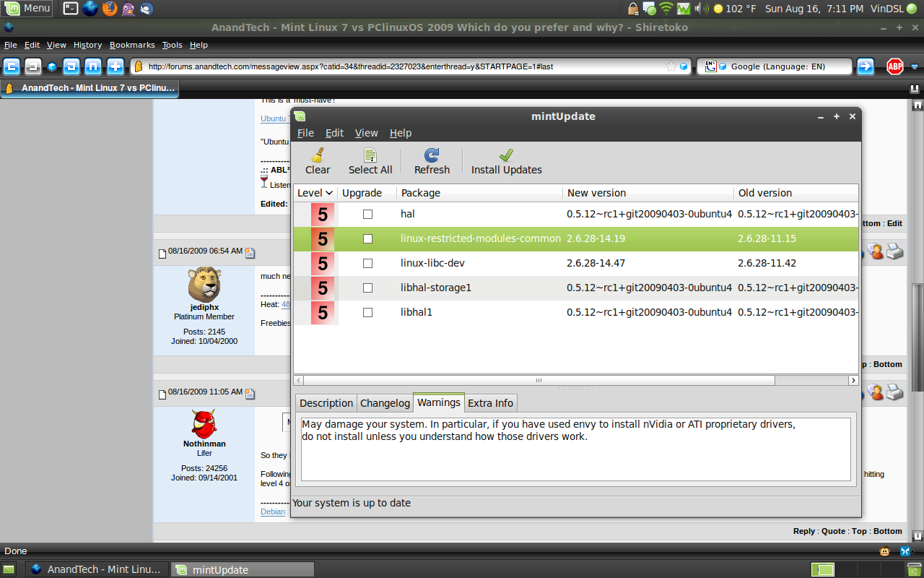The height and width of the screenshot is (578, 924).
Task: Open the Mint Menu
Action: 27,9
